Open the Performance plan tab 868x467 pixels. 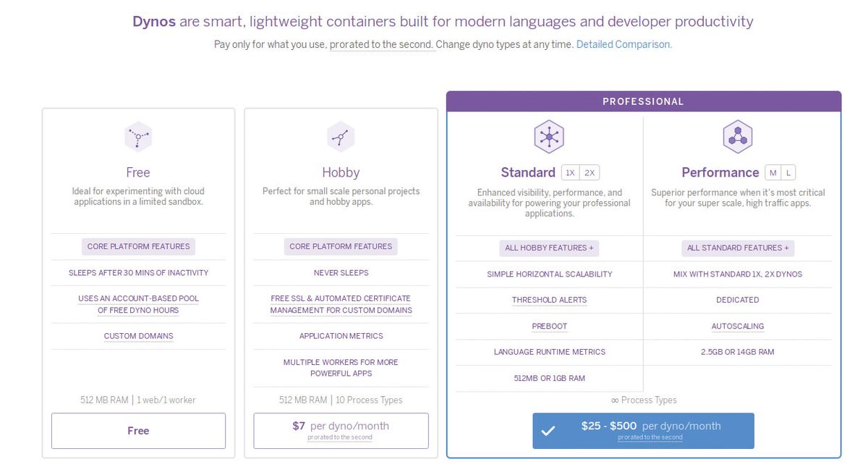point(720,172)
